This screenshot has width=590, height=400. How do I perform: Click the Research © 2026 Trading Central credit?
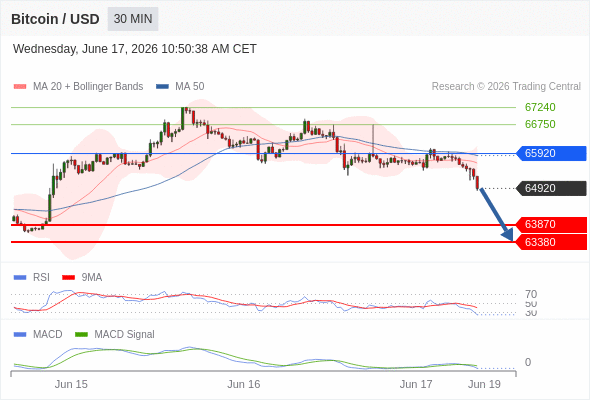tap(506, 87)
